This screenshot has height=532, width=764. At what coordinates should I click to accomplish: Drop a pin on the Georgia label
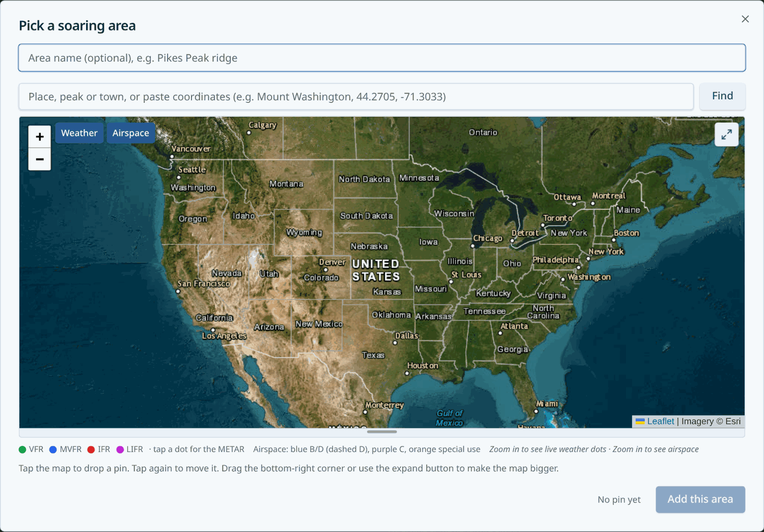pos(513,349)
